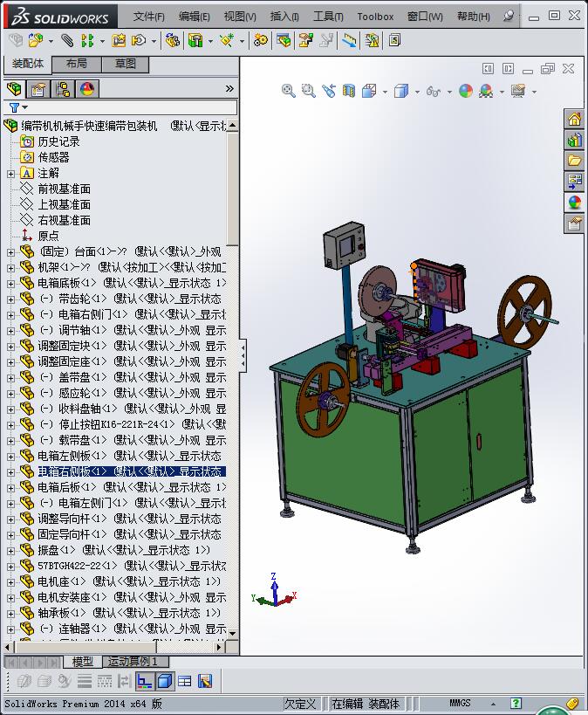
Task: Click the Edit Appearance color ball icon
Action: pos(466,91)
